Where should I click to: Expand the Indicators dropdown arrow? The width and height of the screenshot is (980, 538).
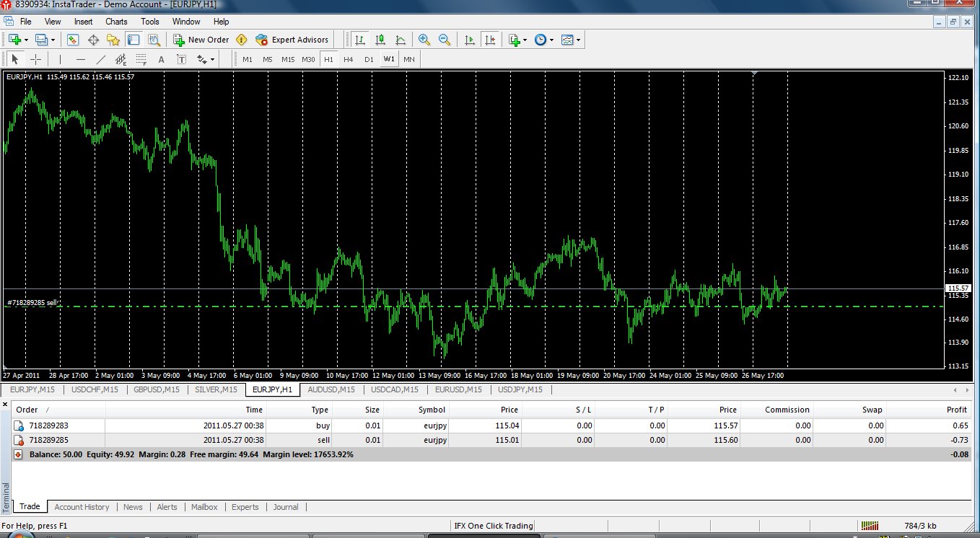tap(525, 40)
